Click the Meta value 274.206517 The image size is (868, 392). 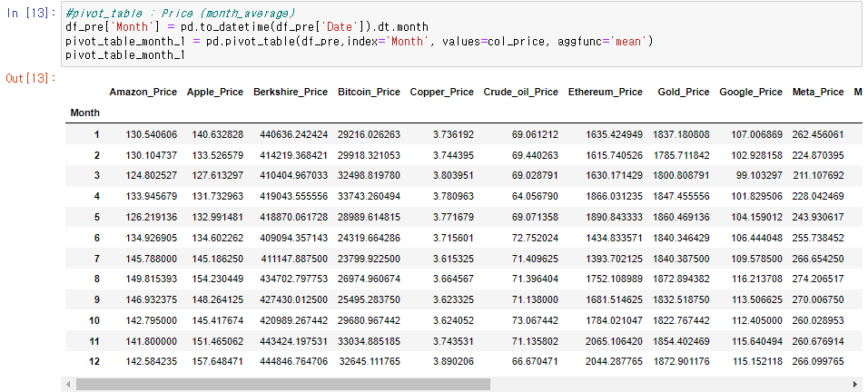(x=818, y=279)
